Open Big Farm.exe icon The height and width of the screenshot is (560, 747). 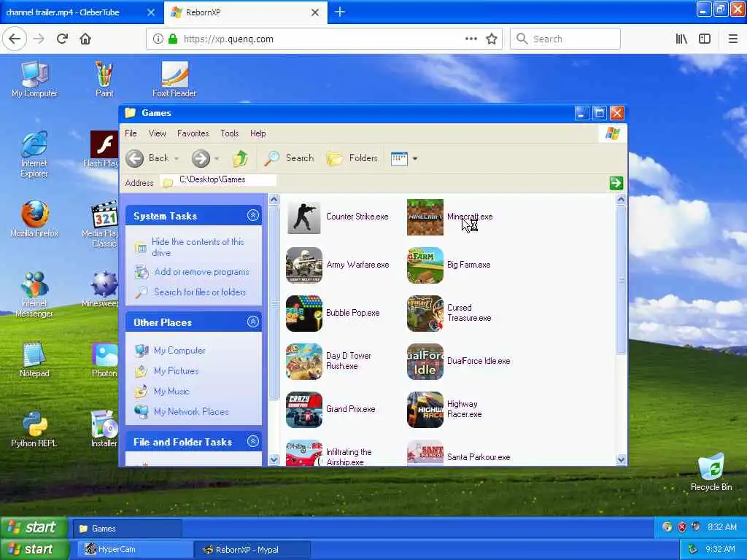point(425,265)
